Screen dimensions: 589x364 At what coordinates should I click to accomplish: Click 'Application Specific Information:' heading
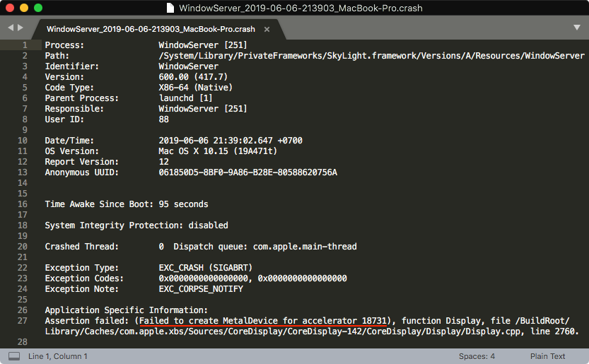[x=126, y=310]
